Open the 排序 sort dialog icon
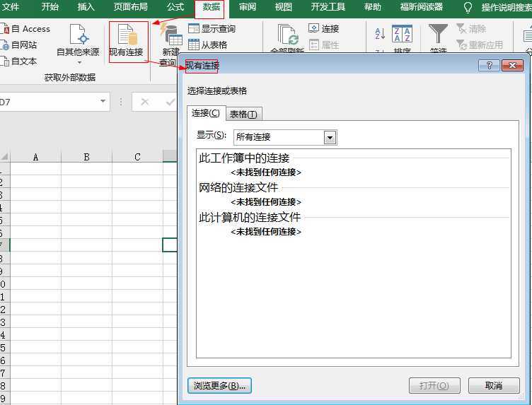The width and height of the screenshot is (532, 405). [x=402, y=34]
